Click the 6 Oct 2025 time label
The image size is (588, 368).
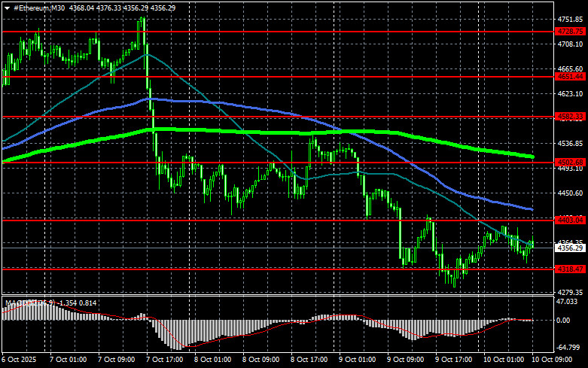pyautogui.click(x=20, y=360)
